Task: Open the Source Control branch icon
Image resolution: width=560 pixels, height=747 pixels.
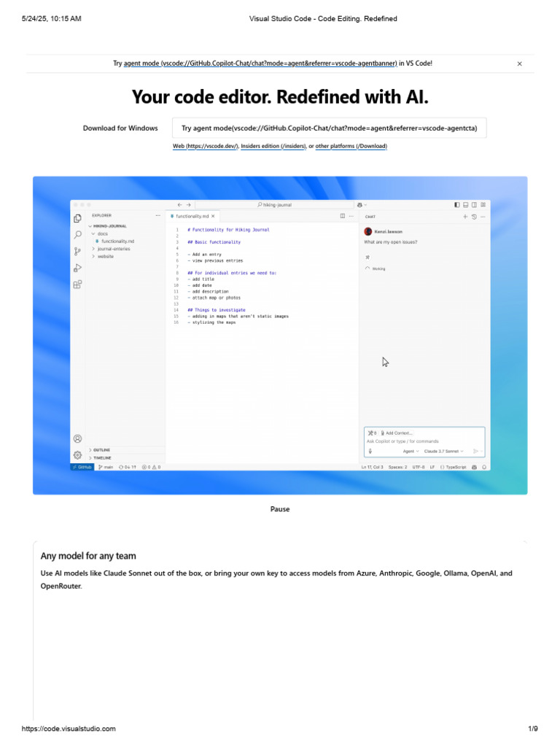Action: (77, 251)
